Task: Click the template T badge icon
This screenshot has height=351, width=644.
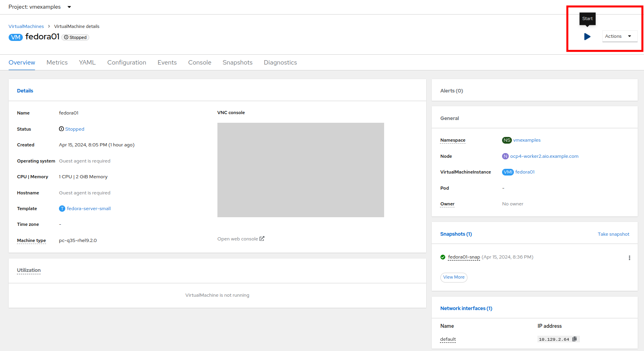Action: point(62,209)
